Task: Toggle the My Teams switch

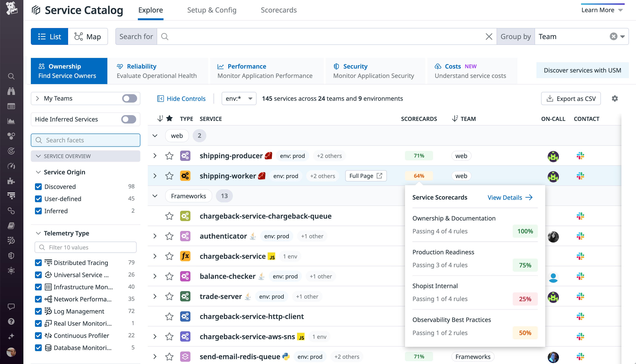Action: click(129, 98)
